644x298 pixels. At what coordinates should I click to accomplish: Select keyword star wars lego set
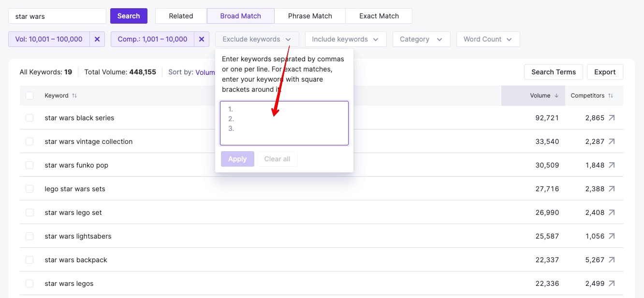[73, 213]
